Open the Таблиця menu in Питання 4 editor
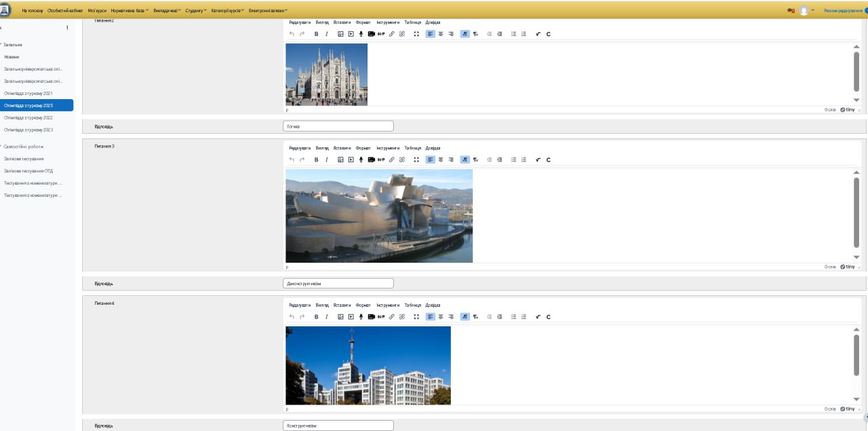Screen dimensions: 868x431 coord(412,305)
